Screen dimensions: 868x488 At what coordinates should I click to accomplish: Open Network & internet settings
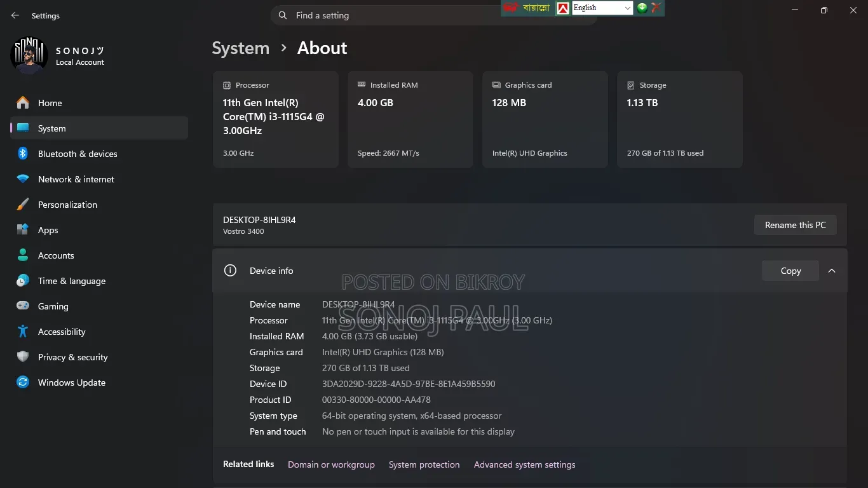pyautogui.click(x=99, y=179)
